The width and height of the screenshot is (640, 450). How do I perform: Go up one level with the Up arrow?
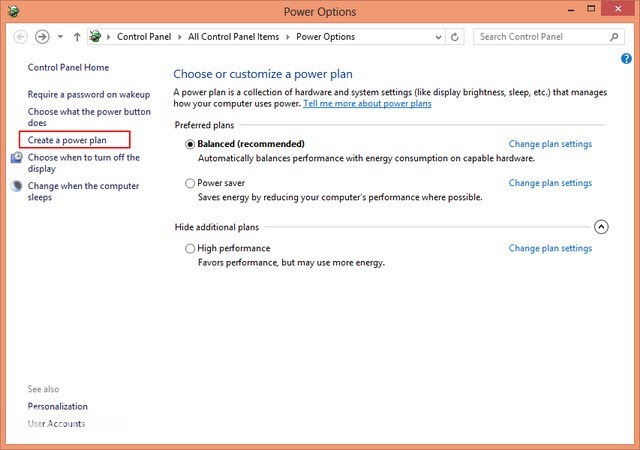pyautogui.click(x=77, y=37)
